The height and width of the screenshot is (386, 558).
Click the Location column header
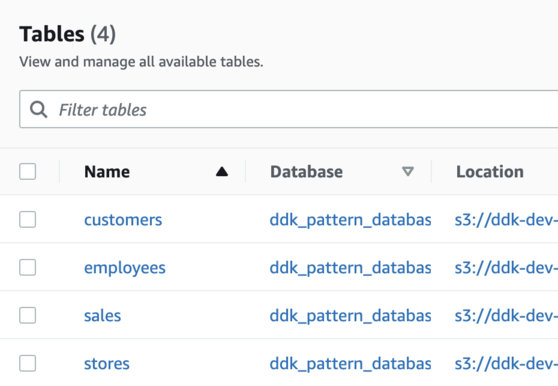490,172
